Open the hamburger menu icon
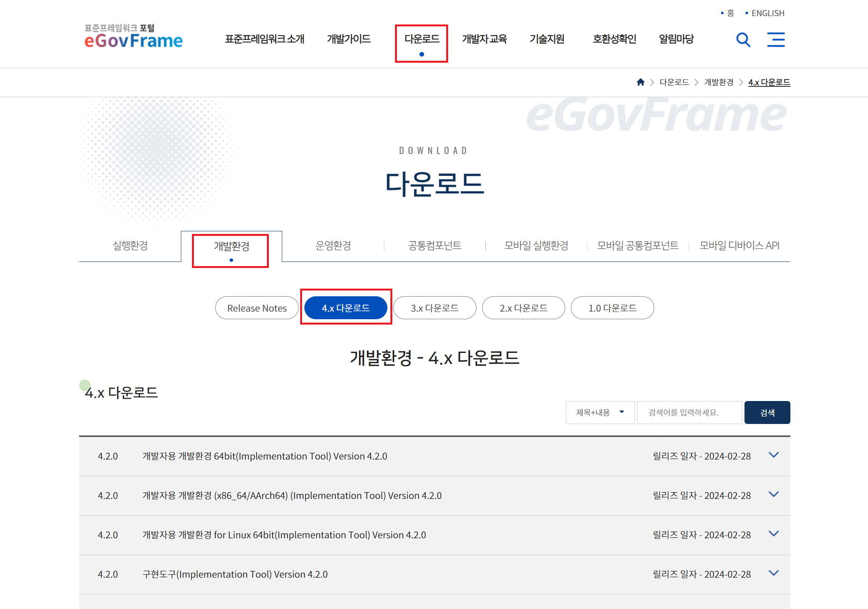 (x=775, y=40)
